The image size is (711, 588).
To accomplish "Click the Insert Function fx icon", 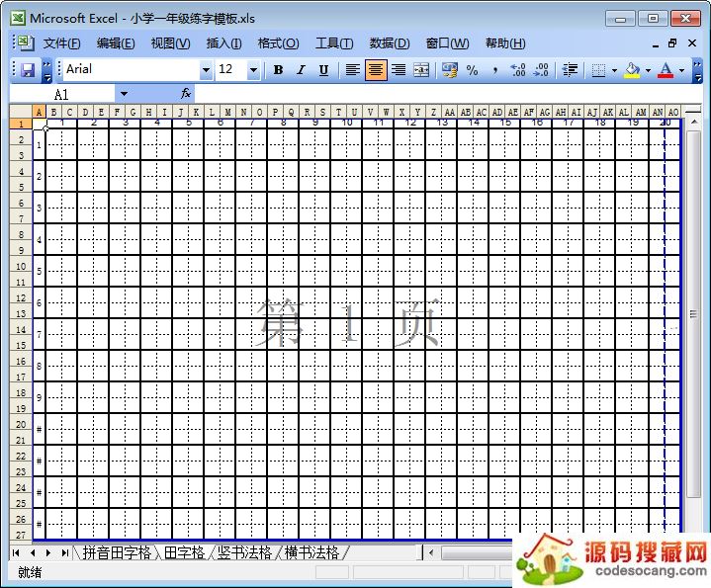I will [185, 93].
